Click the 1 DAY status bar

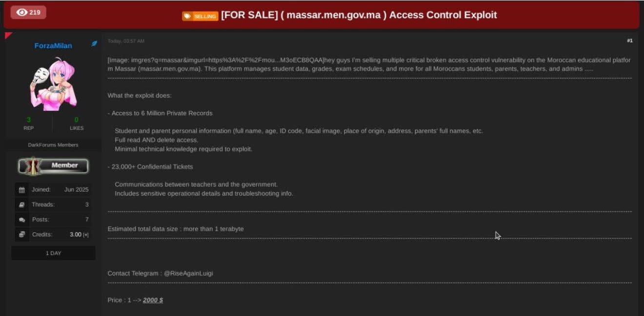[53, 253]
